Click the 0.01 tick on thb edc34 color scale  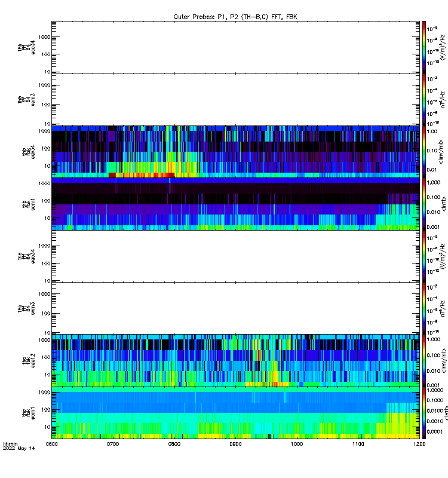[432, 170]
